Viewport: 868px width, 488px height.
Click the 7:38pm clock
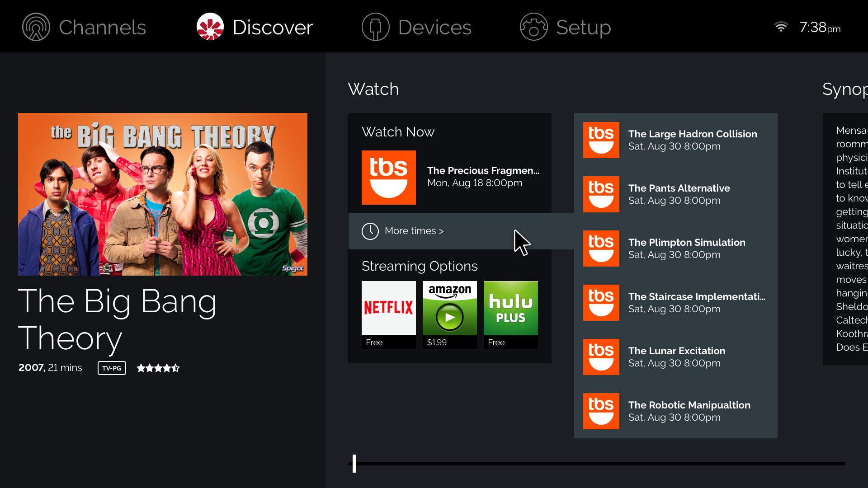click(x=820, y=28)
